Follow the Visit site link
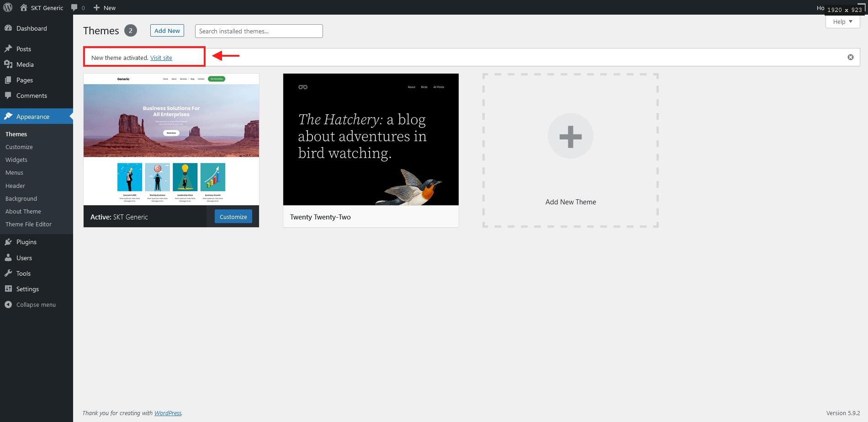This screenshot has height=422, width=868. pos(161,58)
